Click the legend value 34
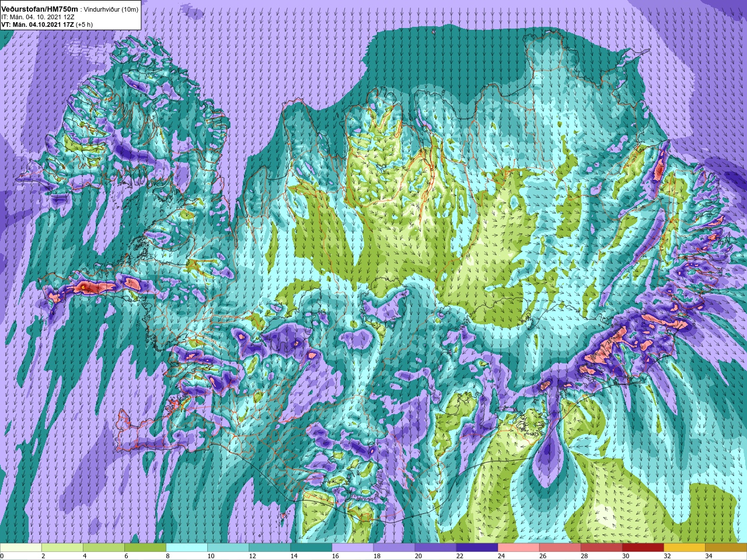The image size is (747, 560). 708,556
